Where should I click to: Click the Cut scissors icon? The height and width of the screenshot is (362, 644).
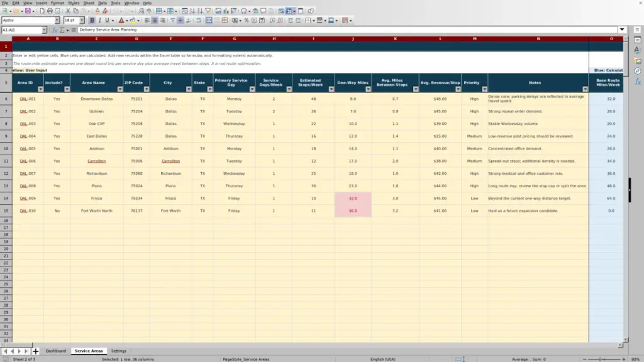68,11
